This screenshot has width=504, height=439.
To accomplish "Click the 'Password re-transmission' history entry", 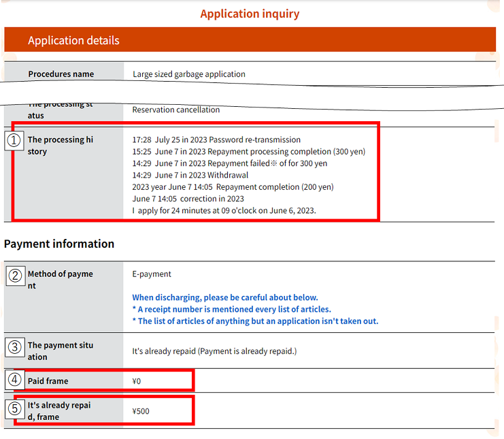I will pos(216,140).
